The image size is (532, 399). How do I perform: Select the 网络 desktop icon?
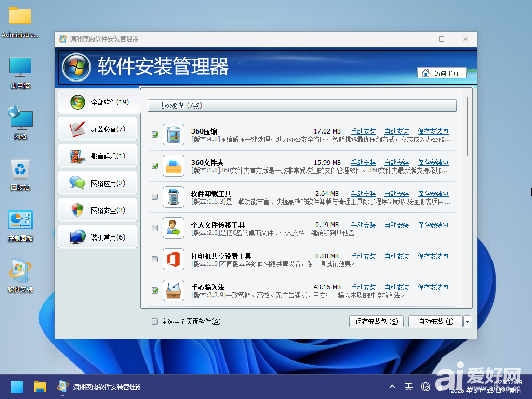[20, 123]
